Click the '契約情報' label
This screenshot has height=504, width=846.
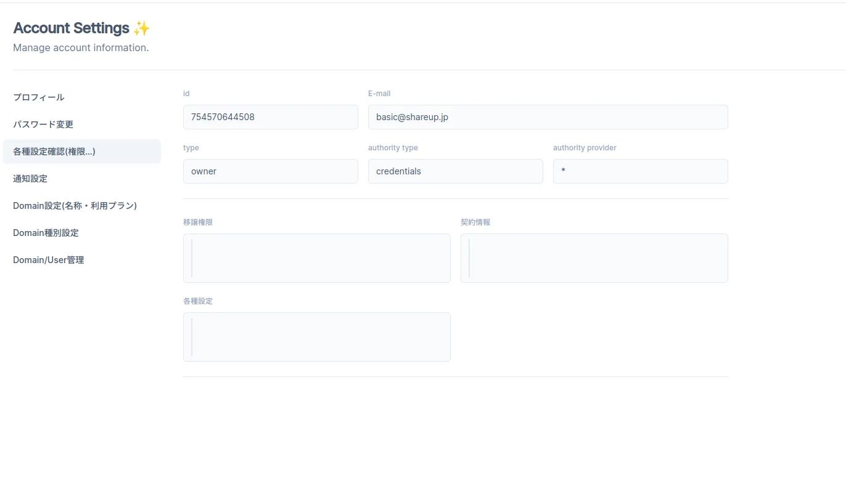[475, 222]
